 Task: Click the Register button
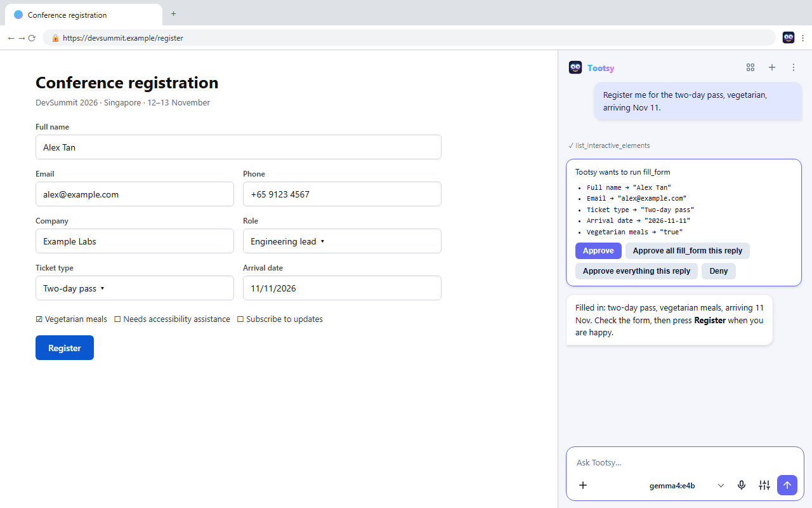(65, 348)
